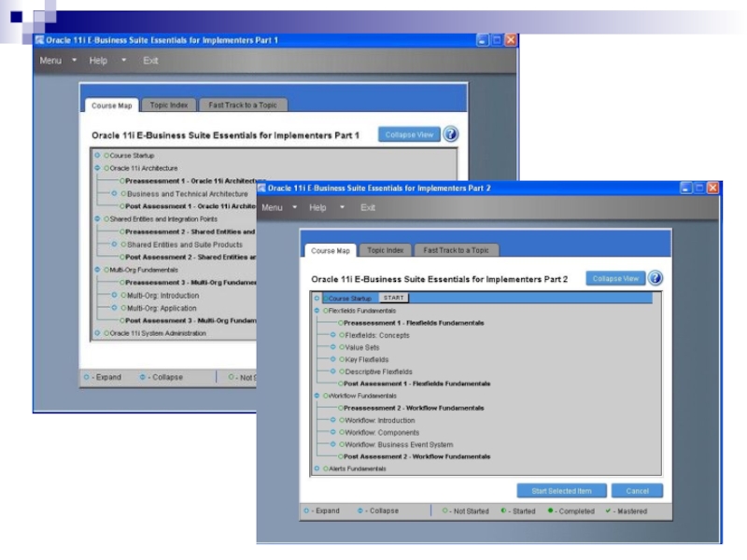The image size is (747, 560).
Task: Click the START button beside Course Startup
Action: (393, 298)
